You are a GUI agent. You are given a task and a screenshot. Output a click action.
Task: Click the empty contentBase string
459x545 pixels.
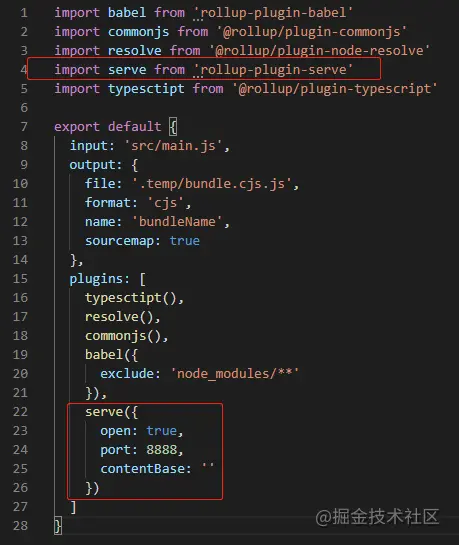coord(208,468)
